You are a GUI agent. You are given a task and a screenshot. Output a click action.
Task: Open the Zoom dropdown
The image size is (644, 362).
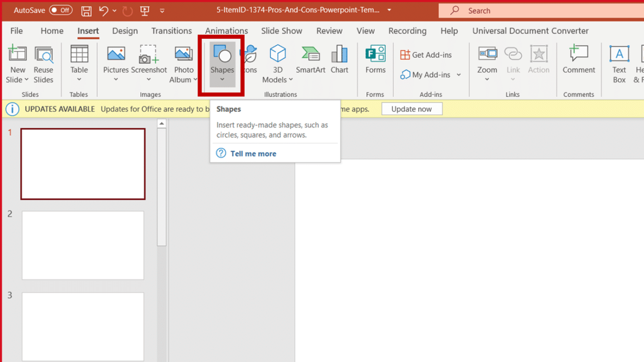[487, 80]
